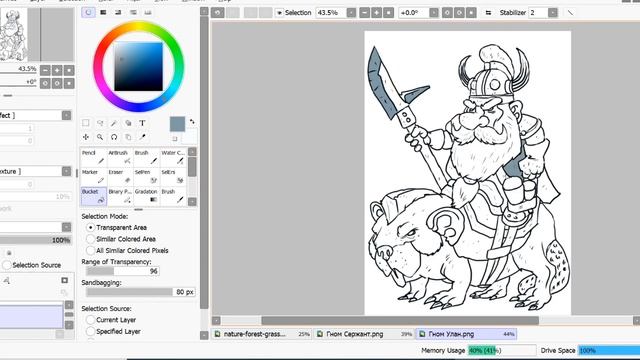Set selection source to Specified Layer

[x=113, y=331]
